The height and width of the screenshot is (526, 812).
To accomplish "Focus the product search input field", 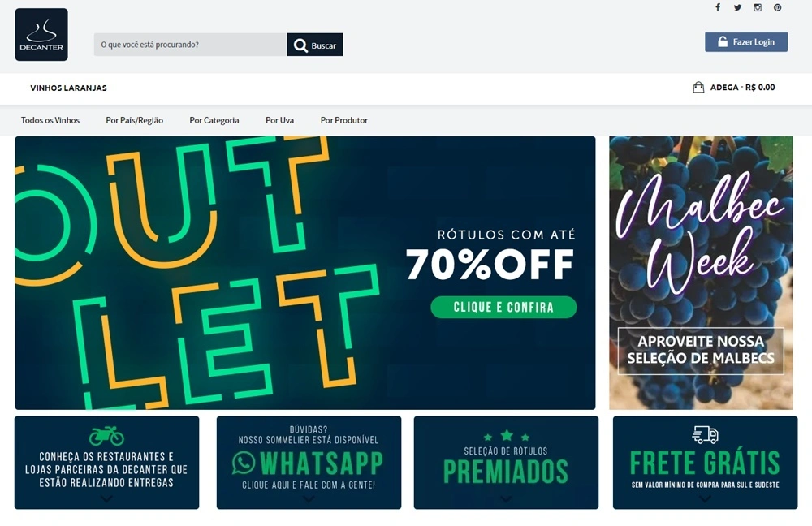I will (190, 45).
